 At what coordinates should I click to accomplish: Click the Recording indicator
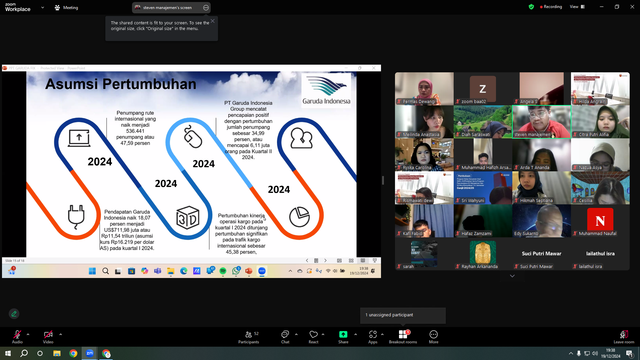551,7
